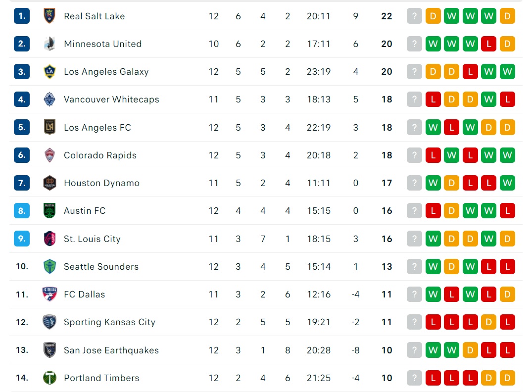
Task: Open the Austin FC green logo
Action: [x=49, y=210]
